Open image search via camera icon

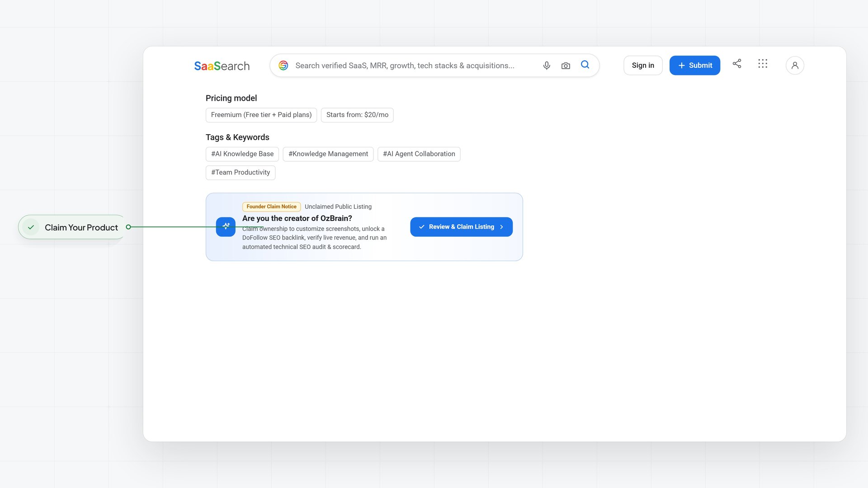click(566, 66)
